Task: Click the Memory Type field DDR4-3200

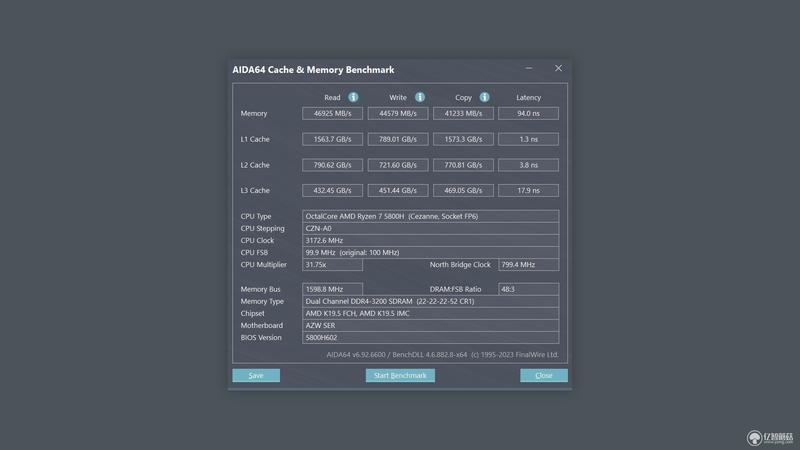Action: click(431, 302)
